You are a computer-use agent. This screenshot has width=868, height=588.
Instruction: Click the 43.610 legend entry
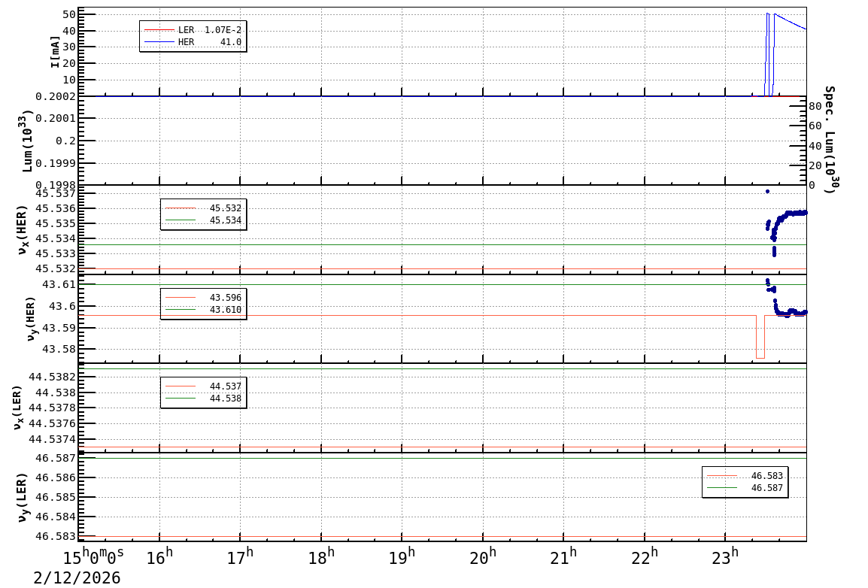[203, 310]
